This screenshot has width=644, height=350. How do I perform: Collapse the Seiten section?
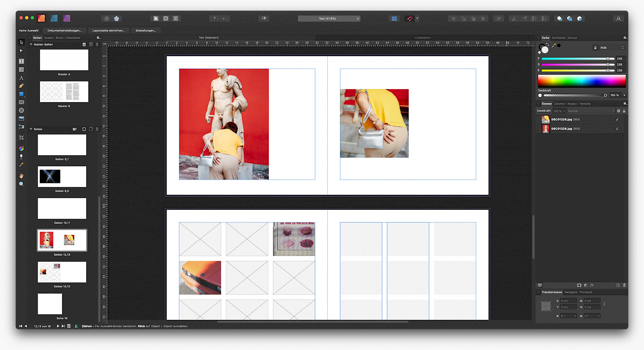[x=31, y=129]
